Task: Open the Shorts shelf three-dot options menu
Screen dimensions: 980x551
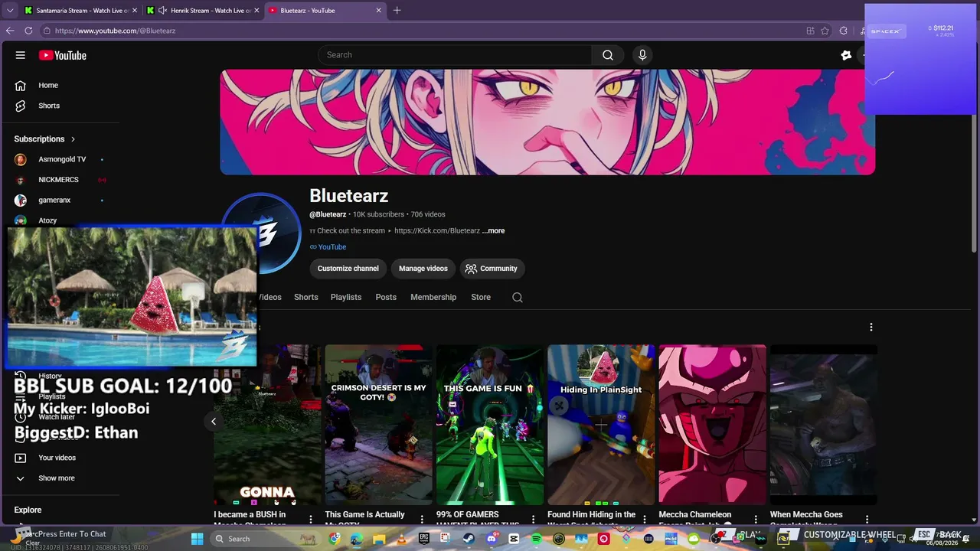Action: click(871, 328)
